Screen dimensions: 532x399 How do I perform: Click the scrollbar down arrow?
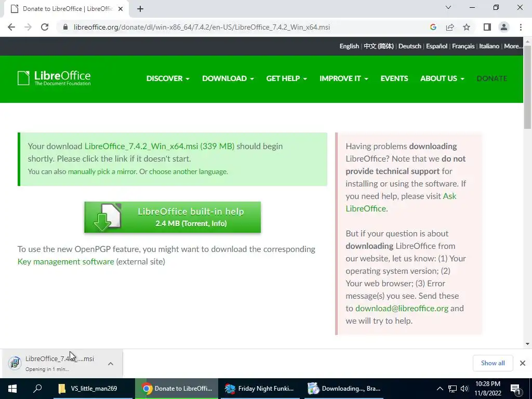point(527,344)
